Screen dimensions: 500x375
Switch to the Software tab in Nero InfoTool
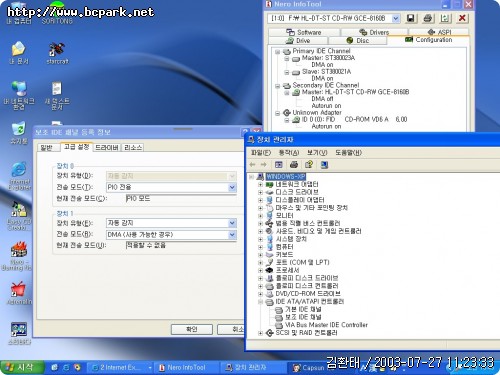click(x=304, y=32)
